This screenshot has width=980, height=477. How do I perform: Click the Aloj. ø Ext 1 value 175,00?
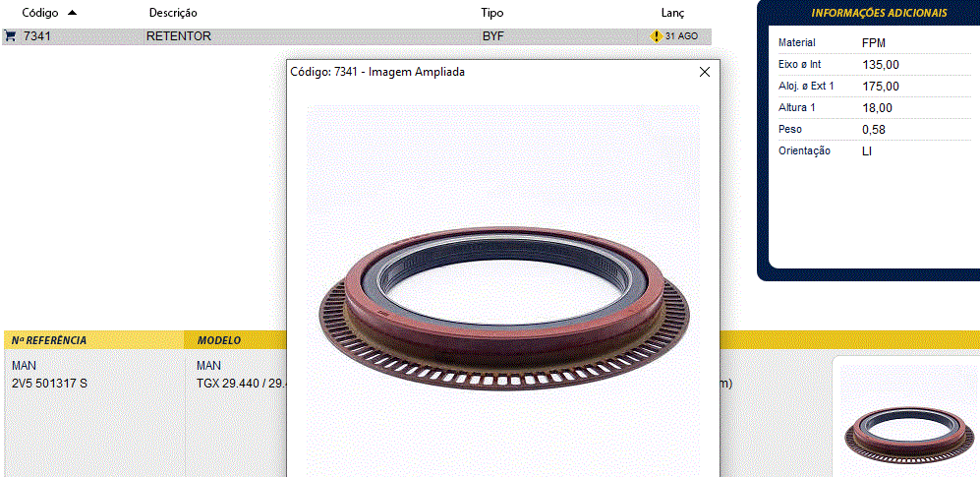pyautogui.click(x=881, y=87)
